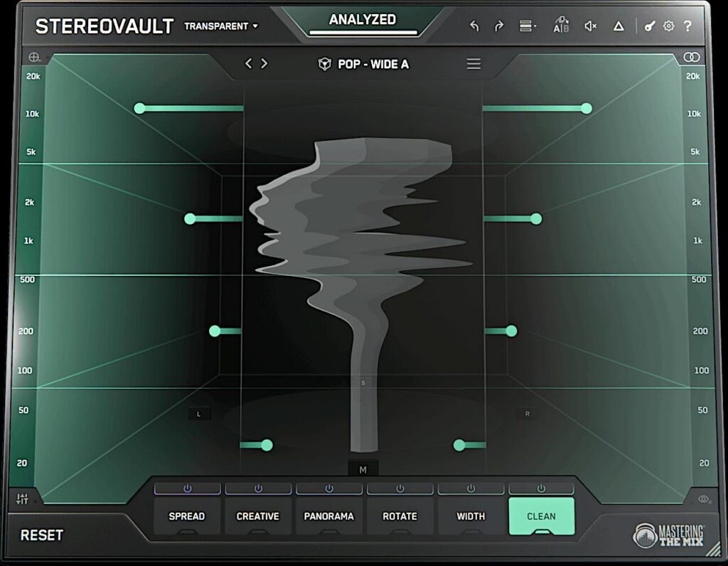Click left width handle near 10k band

coord(139,108)
